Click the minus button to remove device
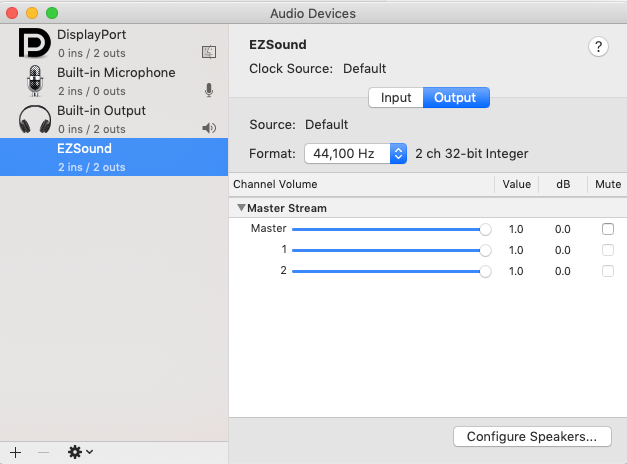627x464 pixels. click(43, 452)
